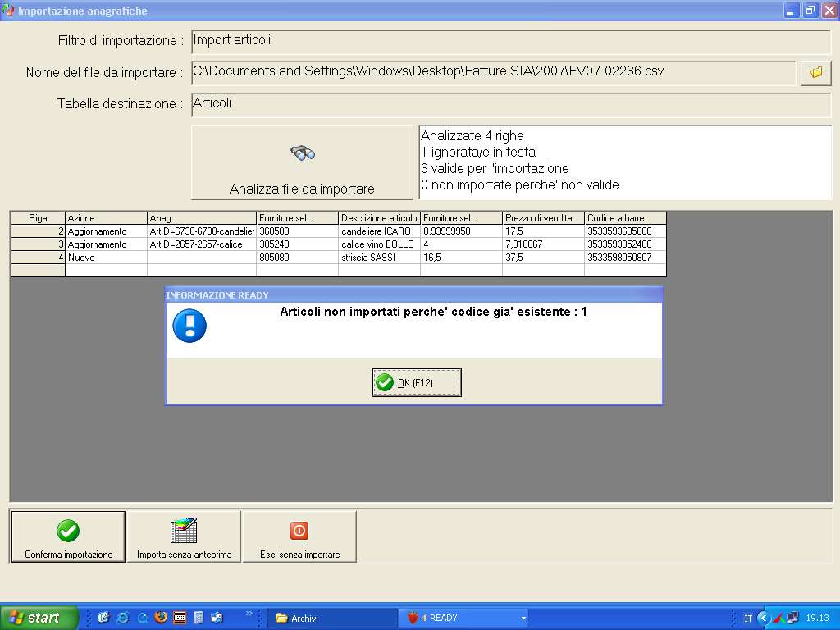Screen dimensions: 840x630
Task: Click the analysis results text box
Action: click(624, 162)
